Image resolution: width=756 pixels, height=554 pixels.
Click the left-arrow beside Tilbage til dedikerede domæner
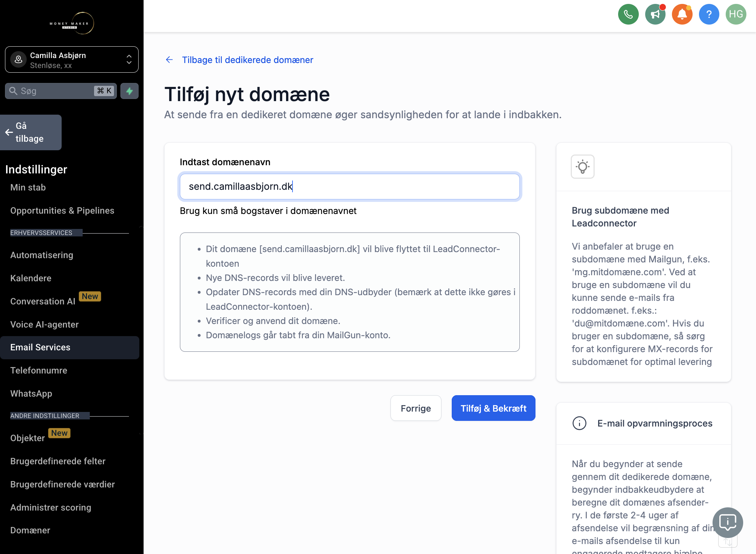click(x=169, y=60)
